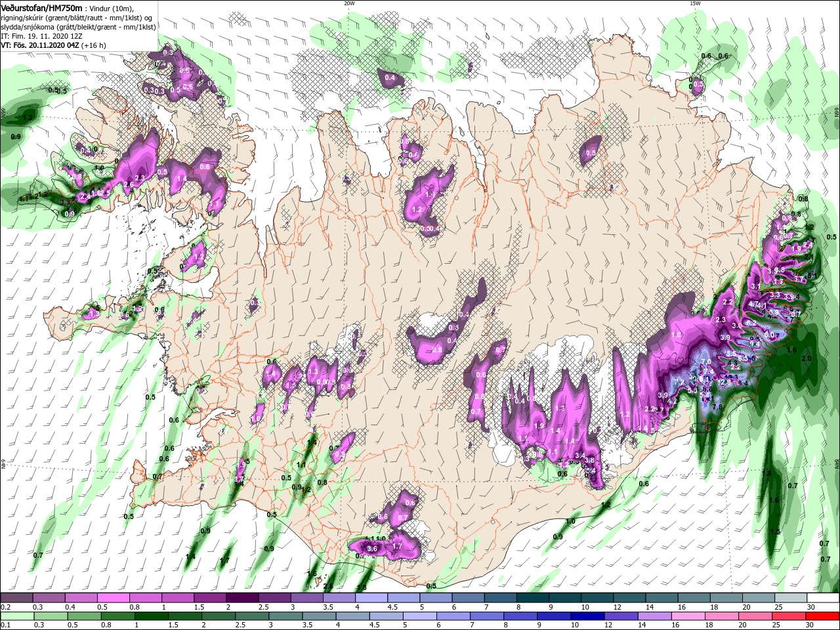840x630 pixels.
Task: Select upper legend swatch between 6 and 7
Action: point(469,598)
